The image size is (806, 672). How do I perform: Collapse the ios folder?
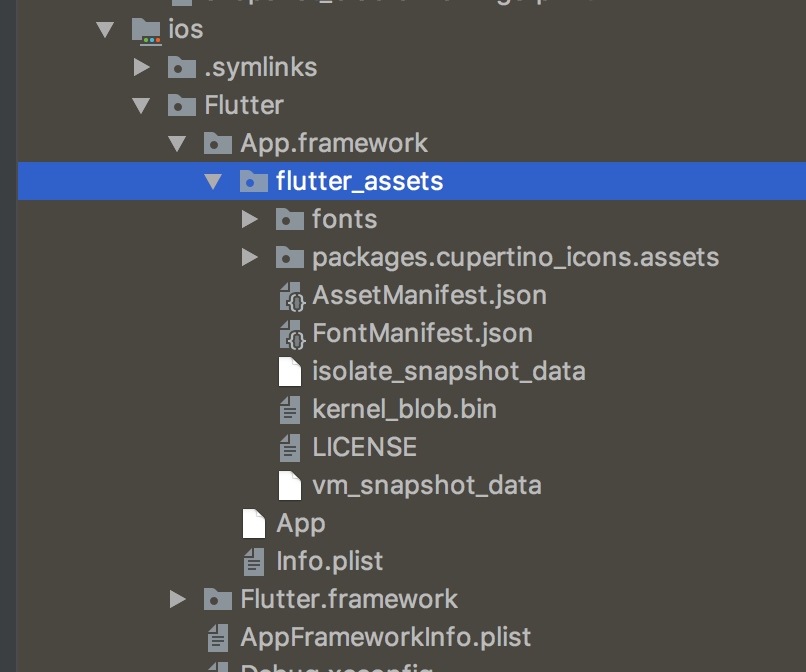(105, 29)
